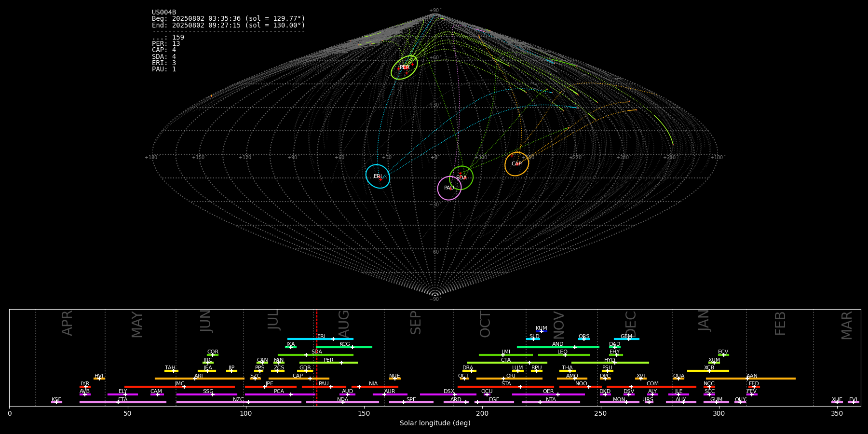Click the ORI shower bar in the timeline
The height and width of the screenshot is (434, 868).
coord(509,379)
